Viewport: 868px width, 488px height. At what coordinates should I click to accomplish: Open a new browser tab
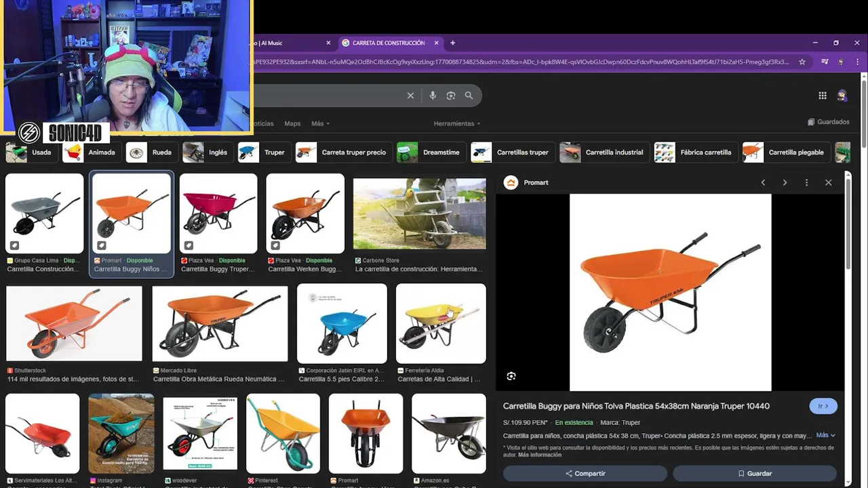click(452, 43)
